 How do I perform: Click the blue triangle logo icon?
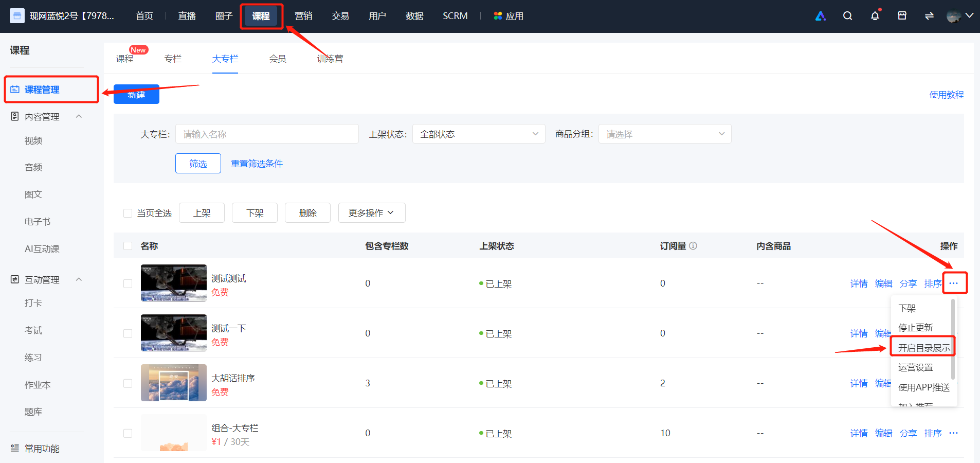(821, 16)
